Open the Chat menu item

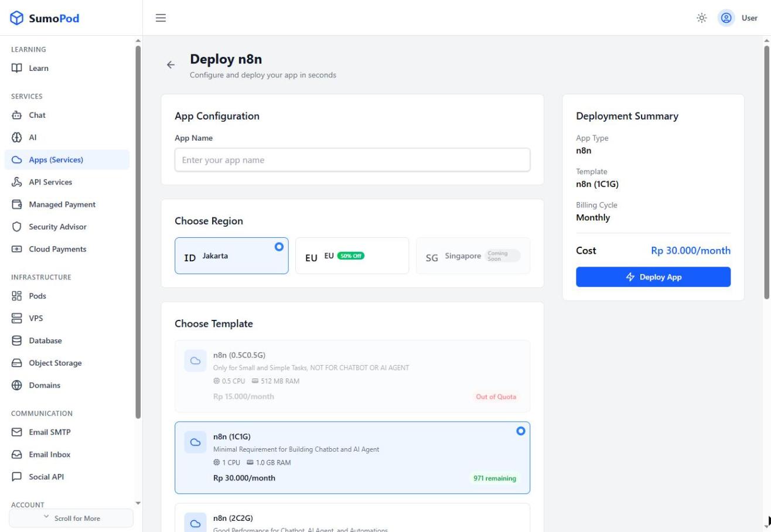click(67, 115)
